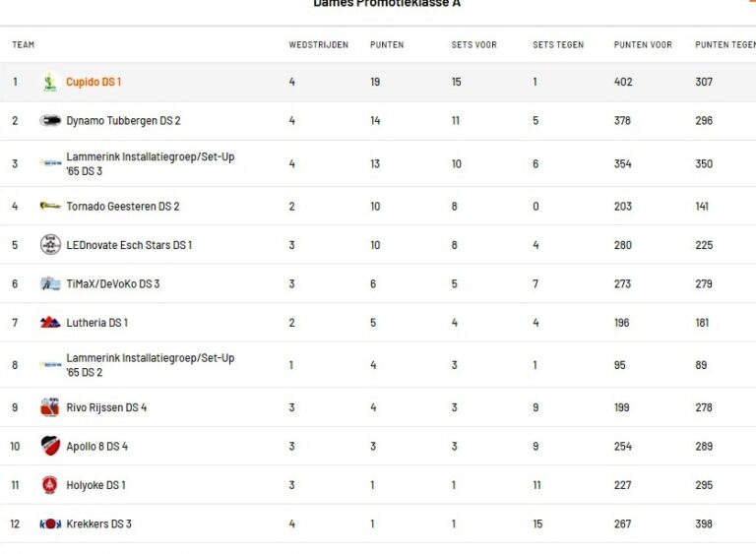Open the Dynamo Tubbergen DS 2 link
Viewport: 756px width, 554px height.
[123, 121]
